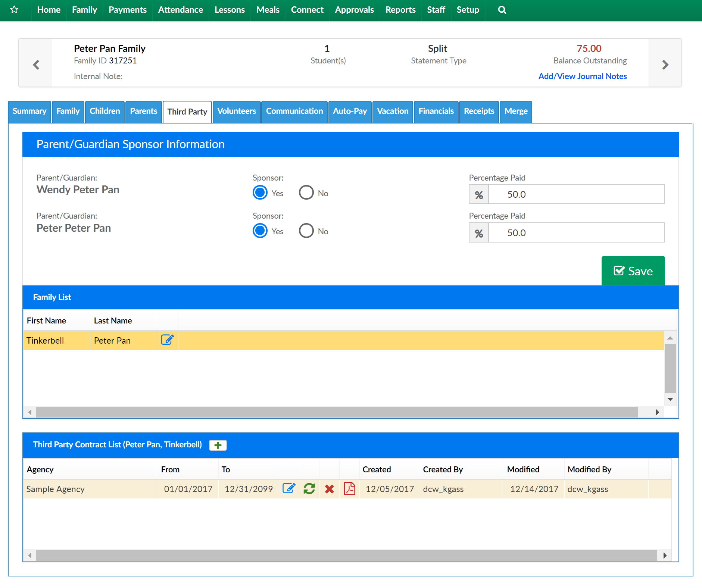This screenshot has height=588, width=702.
Task: Open the Reports menu
Action: point(400,10)
